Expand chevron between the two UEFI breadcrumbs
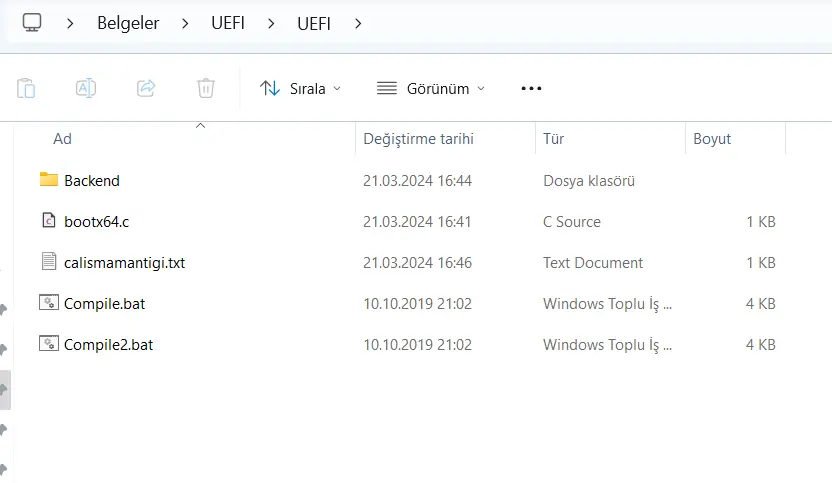Image resolution: width=832 pixels, height=483 pixels. 271,23
